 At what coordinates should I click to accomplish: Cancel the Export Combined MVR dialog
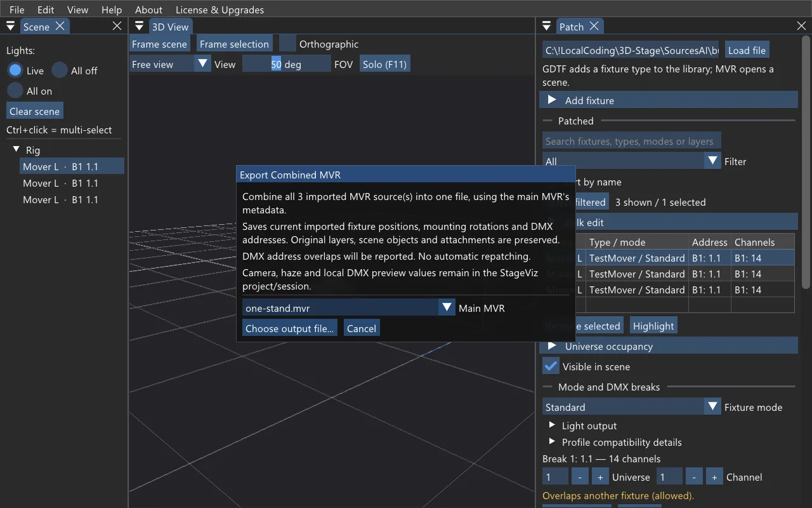pos(362,328)
